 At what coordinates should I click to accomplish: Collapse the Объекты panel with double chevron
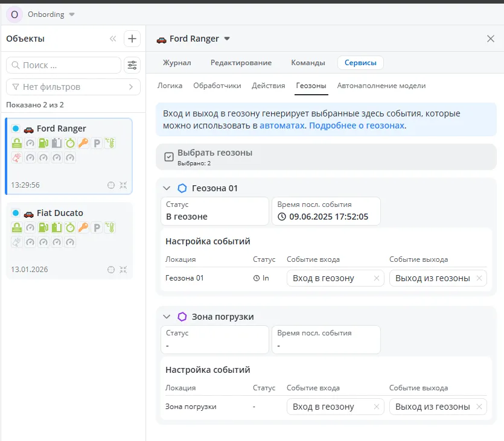pyautogui.click(x=113, y=39)
